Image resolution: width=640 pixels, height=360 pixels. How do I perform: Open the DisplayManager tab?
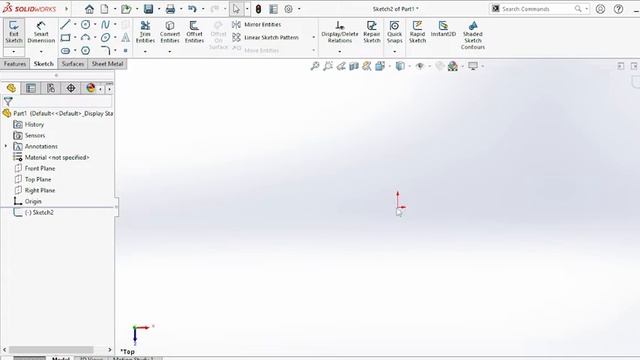91,88
